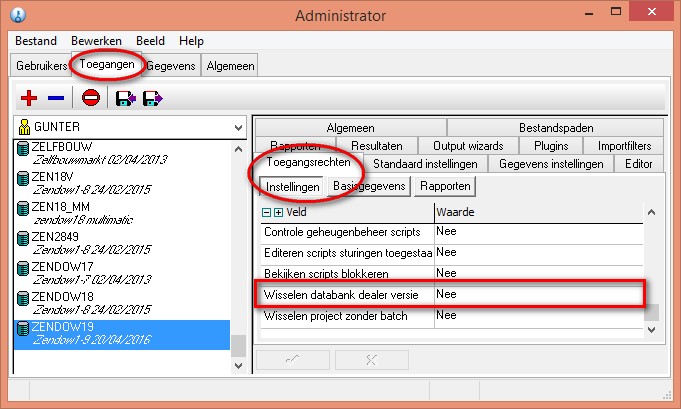681x409 pixels.
Task: Select the ZEN18_MM database entry
Action: point(122,214)
